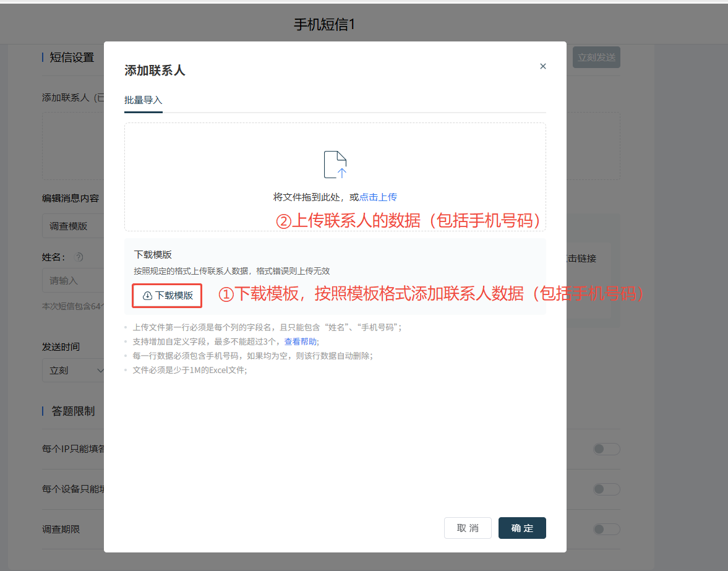The image size is (728, 571).
Task: Cancel the import with the 取消 button
Action: click(x=468, y=528)
